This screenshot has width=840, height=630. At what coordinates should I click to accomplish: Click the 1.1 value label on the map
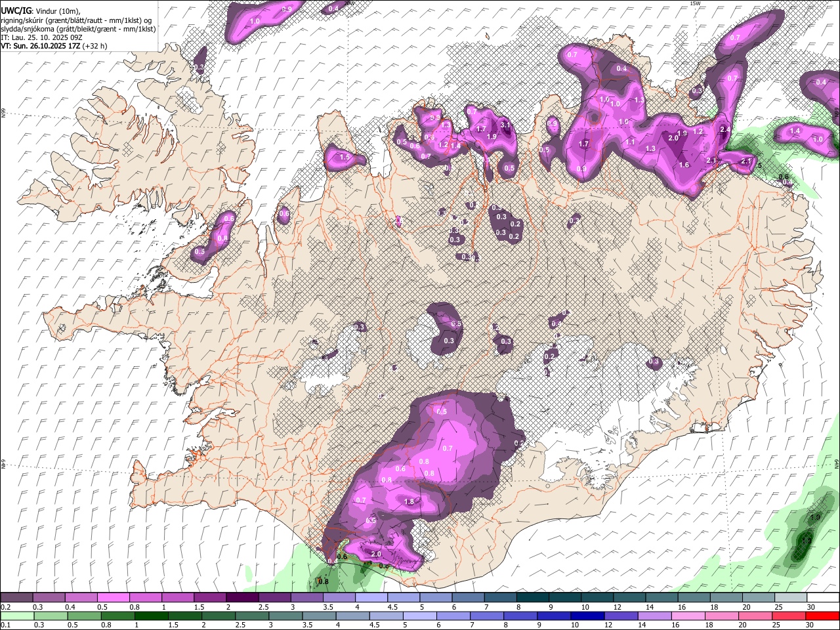(x=630, y=142)
